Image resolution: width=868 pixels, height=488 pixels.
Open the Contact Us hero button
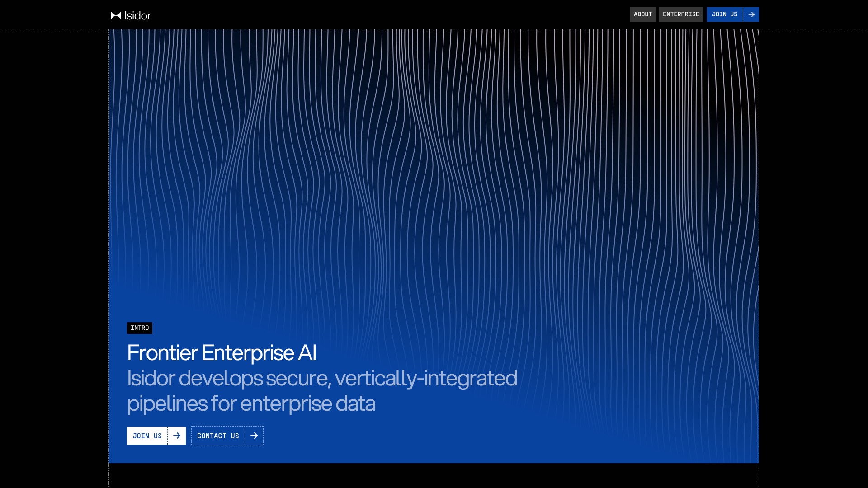(x=227, y=436)
